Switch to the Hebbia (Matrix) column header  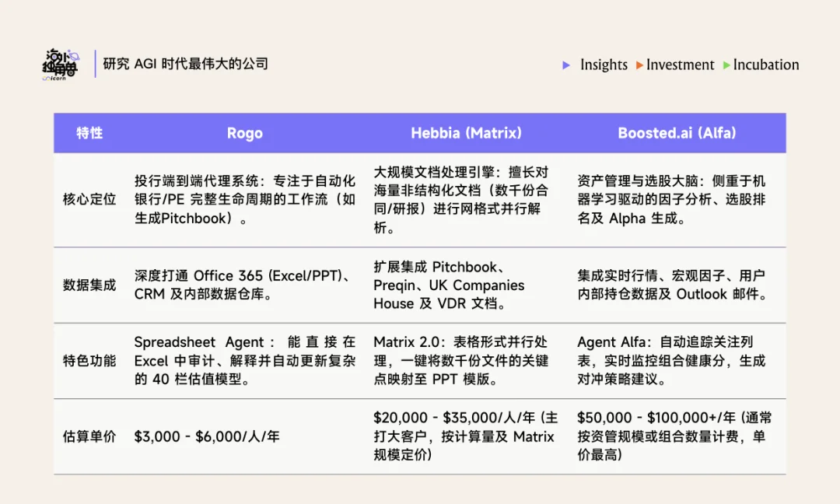[468, 133]
